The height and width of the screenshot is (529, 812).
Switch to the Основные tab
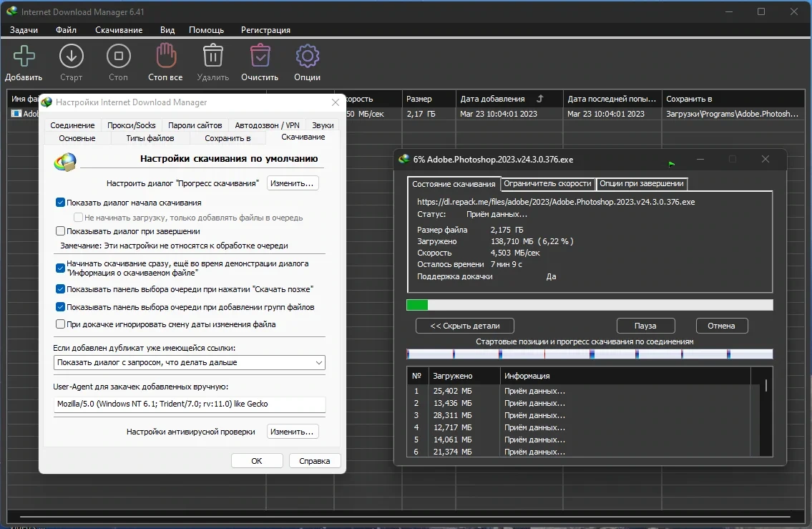77,138
